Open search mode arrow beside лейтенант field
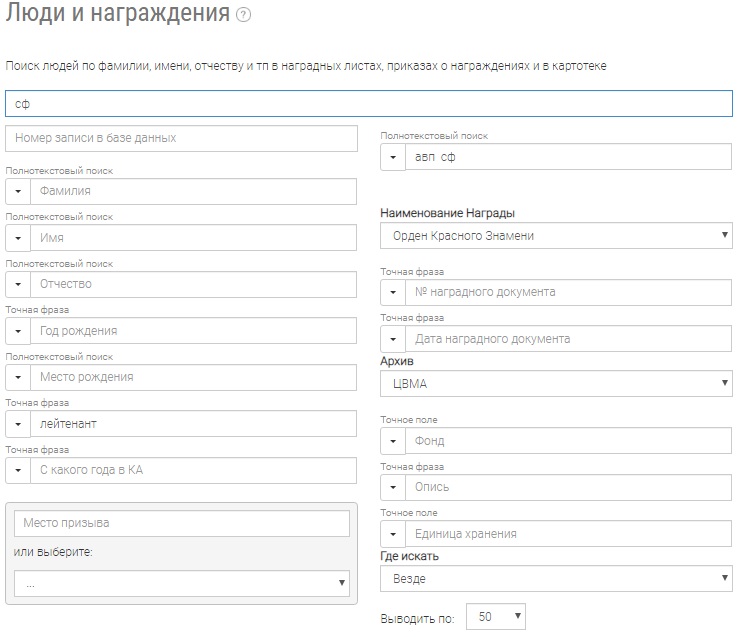744x637 pixels. 18,424
